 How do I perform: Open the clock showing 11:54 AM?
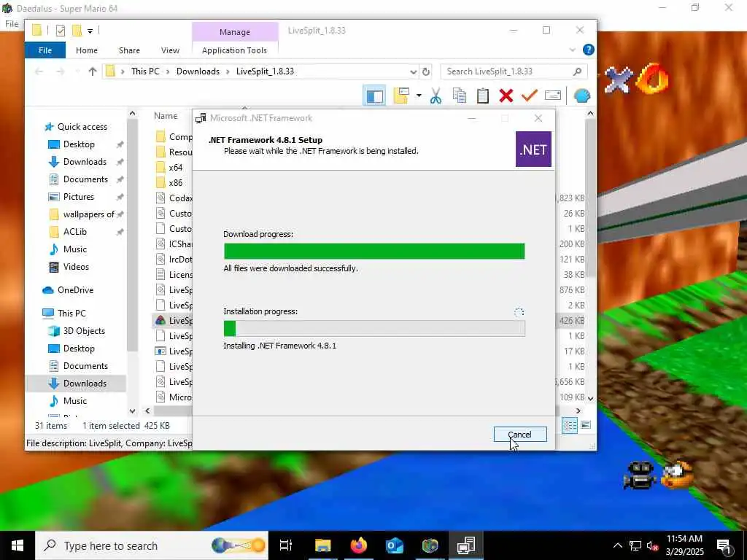click(684, 545)
